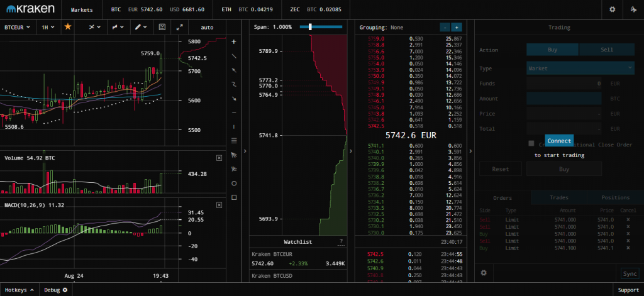Open settings gear in top bar

(613, 10)
